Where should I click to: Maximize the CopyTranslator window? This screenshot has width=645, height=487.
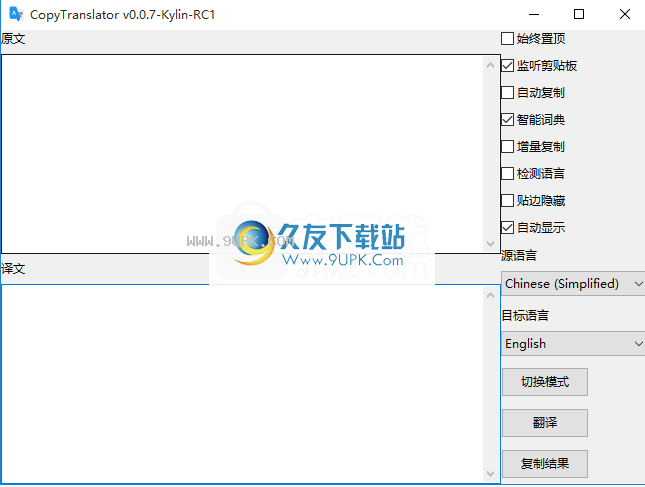[579, 14]
